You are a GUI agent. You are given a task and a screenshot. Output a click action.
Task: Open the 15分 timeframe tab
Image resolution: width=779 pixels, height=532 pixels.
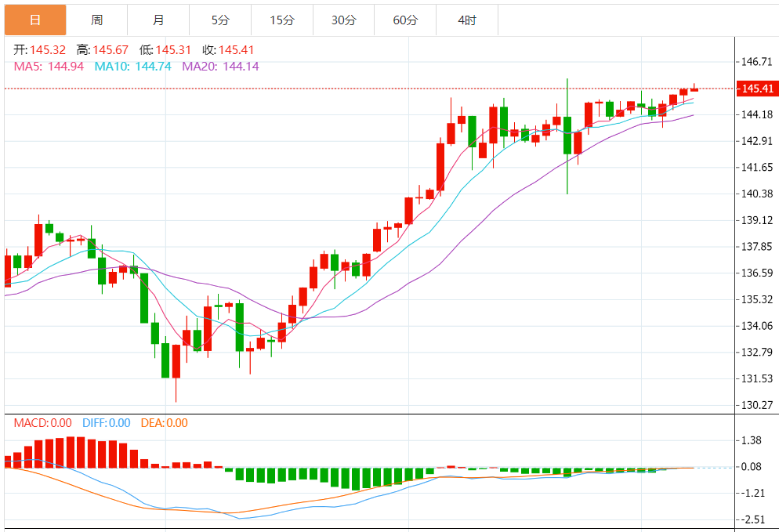tap(282, 20)
